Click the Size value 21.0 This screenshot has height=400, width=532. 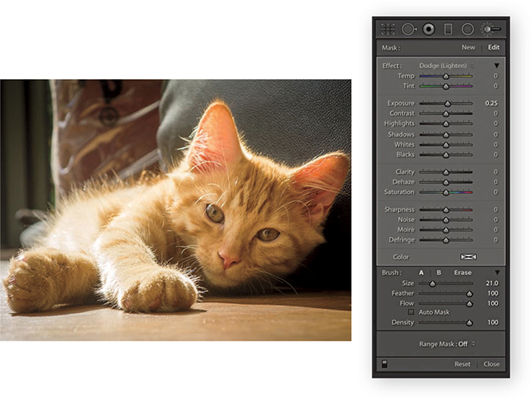[x=492, y=283]
